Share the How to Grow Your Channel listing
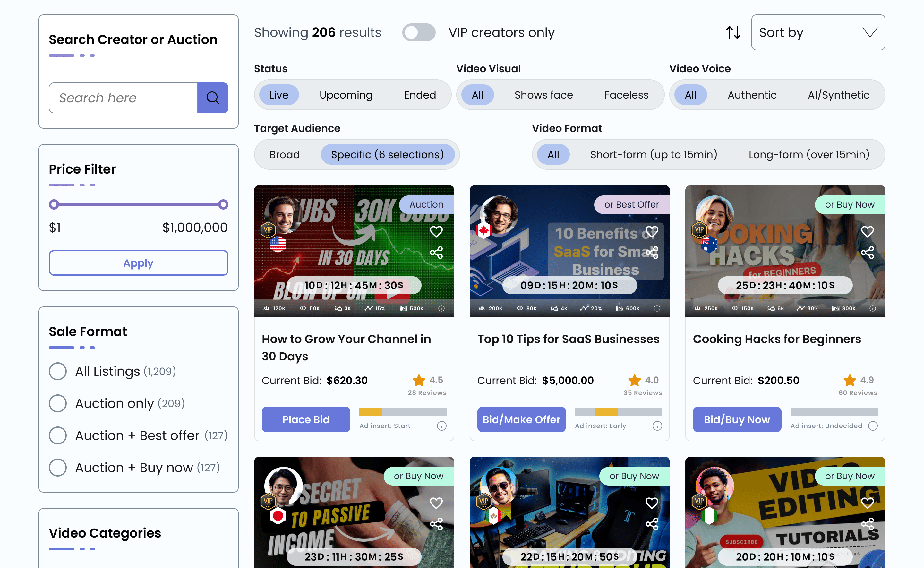Viewport: 924px width, 568px height. tap(436, 253)
